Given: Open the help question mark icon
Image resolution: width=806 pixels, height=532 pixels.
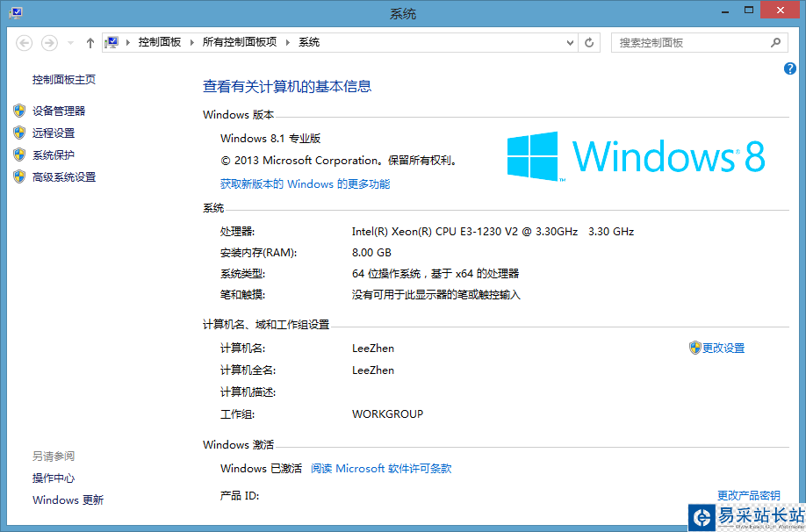Looking at the screenshot, I should pos(789,68).
